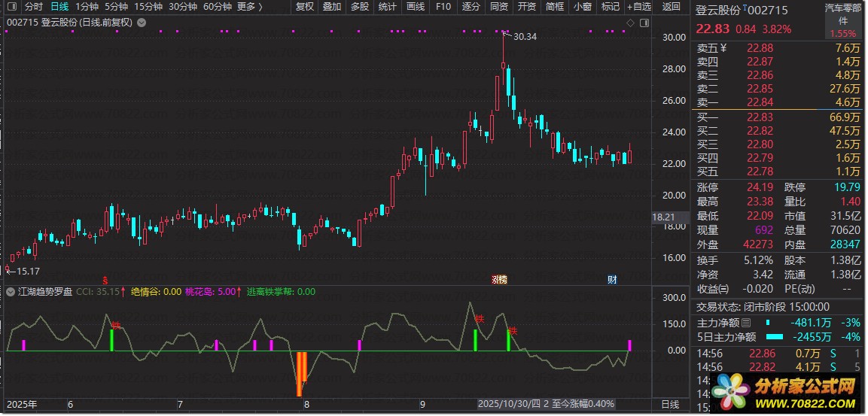Screen dimensions: 868x416
Task: Click the window layout icon at the chart header
Action: click(644, 23)
